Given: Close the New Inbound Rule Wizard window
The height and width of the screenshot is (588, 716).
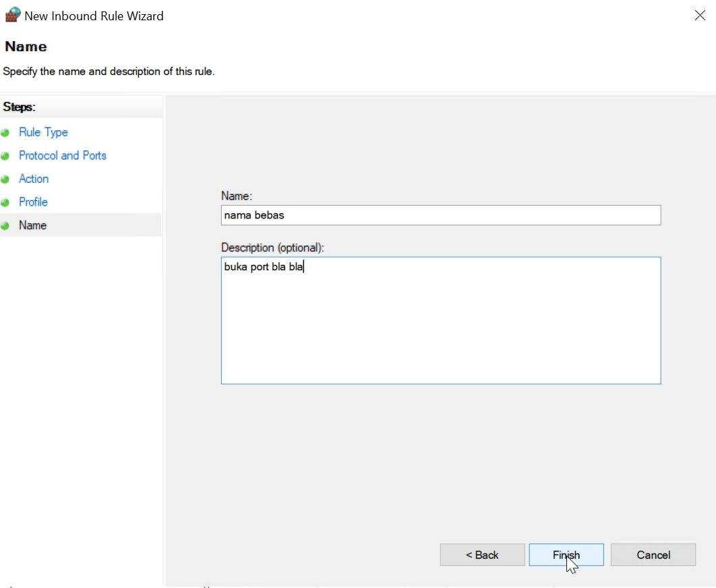Looking at the screenshot, I should [x=700, y=16].
